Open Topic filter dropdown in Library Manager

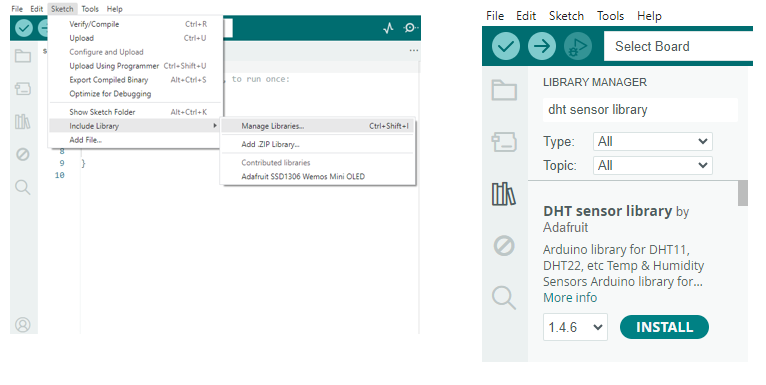tap(653, 166)
